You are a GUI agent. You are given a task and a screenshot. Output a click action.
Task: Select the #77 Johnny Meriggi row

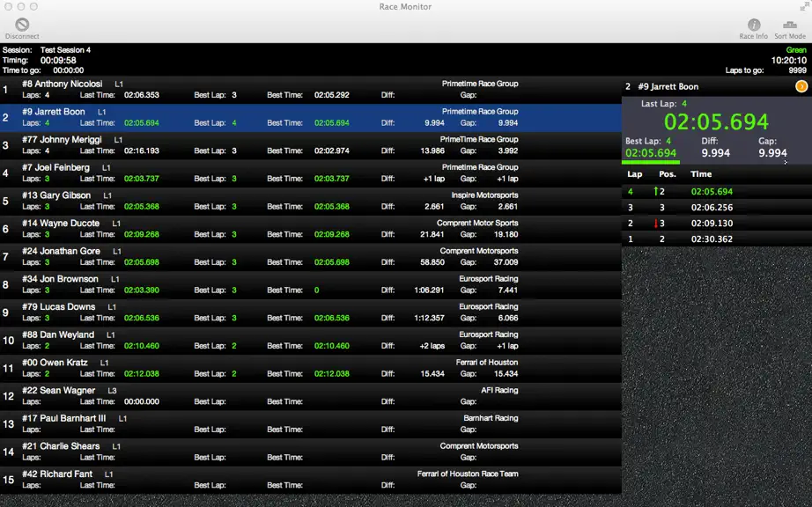tap(311, 146)
